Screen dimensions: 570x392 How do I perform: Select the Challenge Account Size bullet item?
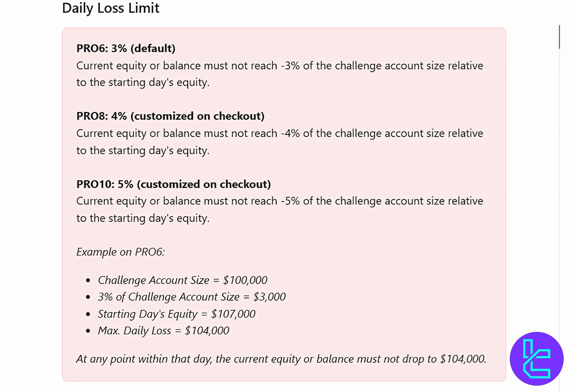[182, 280]
